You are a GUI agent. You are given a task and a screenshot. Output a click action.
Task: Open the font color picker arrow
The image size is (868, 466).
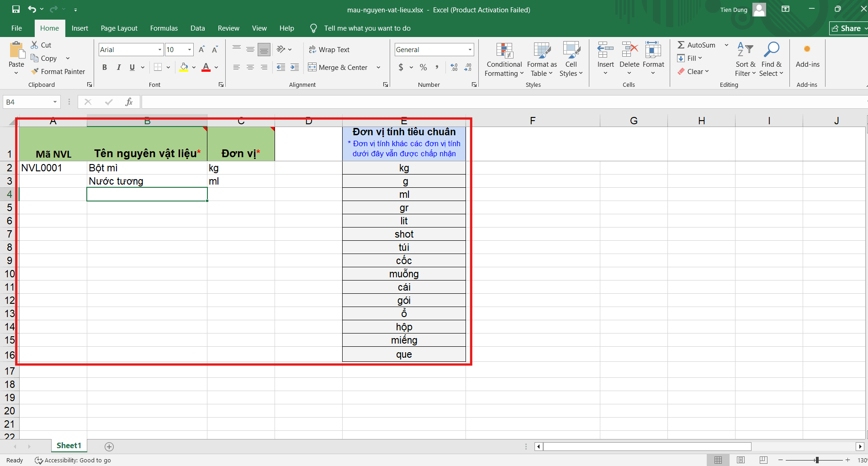point(217,67)
